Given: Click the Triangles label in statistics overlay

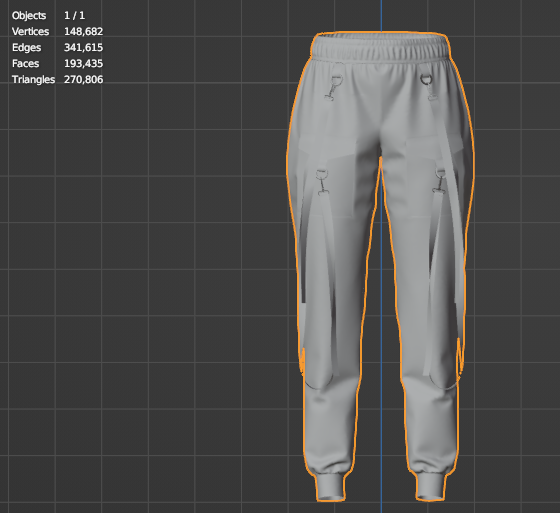Looking at the screenshot, I should tap(33, 79).
